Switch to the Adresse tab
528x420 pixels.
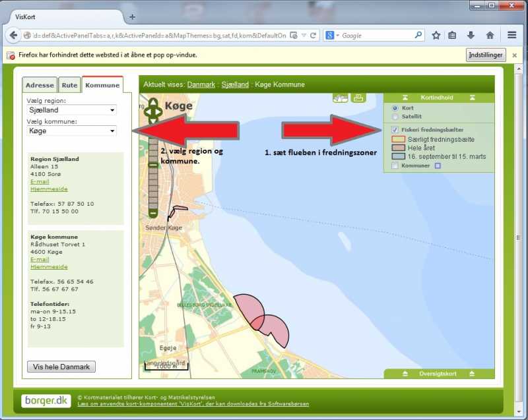click(x=40, y=85)
